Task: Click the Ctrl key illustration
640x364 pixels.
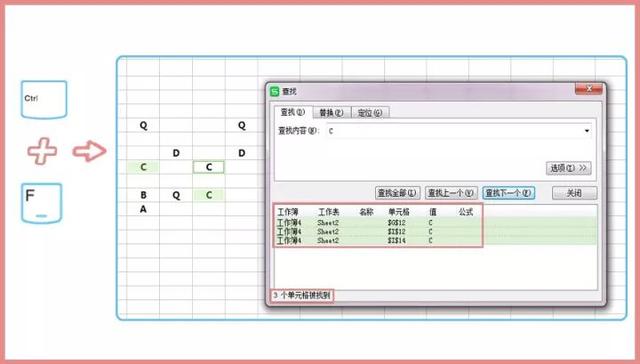Action: (44, 100)
